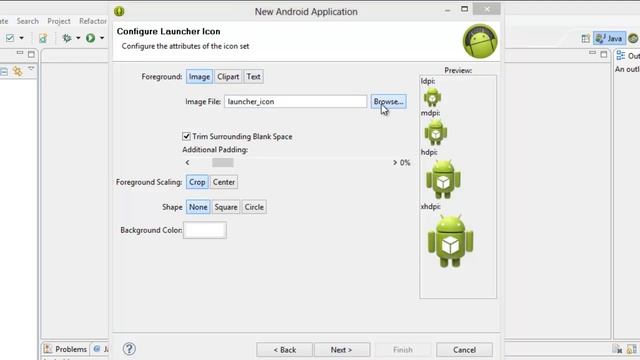Click the Run green play icon in Eclipse toolbar

coord(91,38)
